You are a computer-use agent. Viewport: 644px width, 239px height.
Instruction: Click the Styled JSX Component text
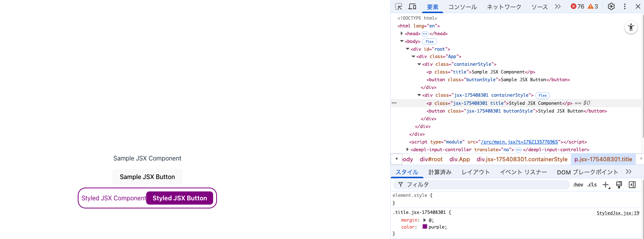coord(114,198)
